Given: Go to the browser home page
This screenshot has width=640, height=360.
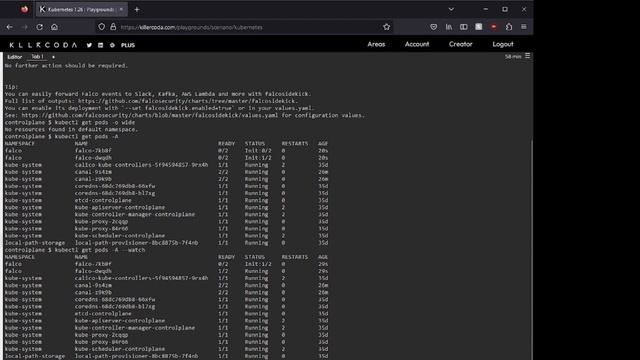Looking at the screenshot, I should click(54, 27).
